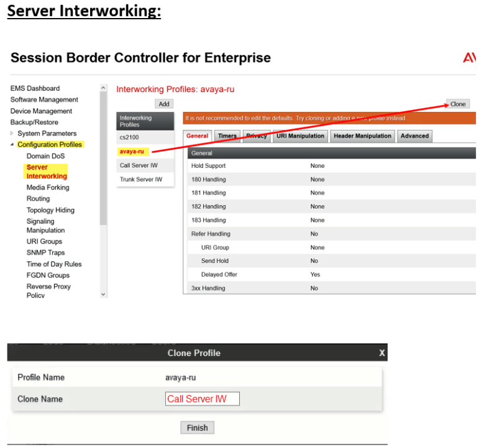Viewport: 497px width, 448px height.
Task: Go to Routing profiles
Action: coord(38,198)
